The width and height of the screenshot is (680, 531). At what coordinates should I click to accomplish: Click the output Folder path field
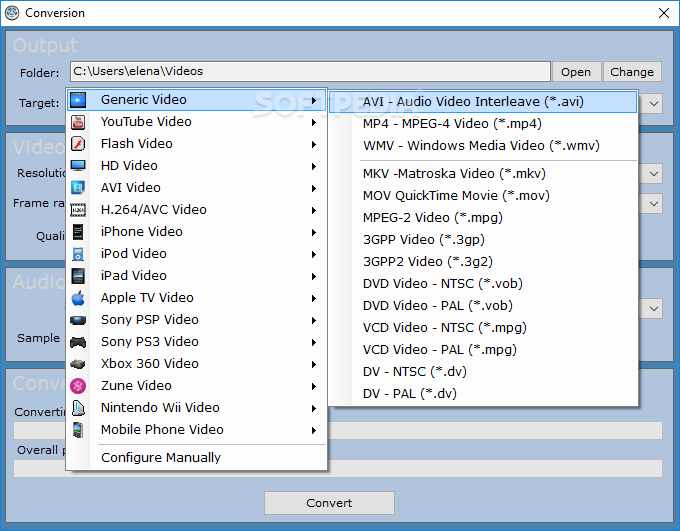point(310,72)
